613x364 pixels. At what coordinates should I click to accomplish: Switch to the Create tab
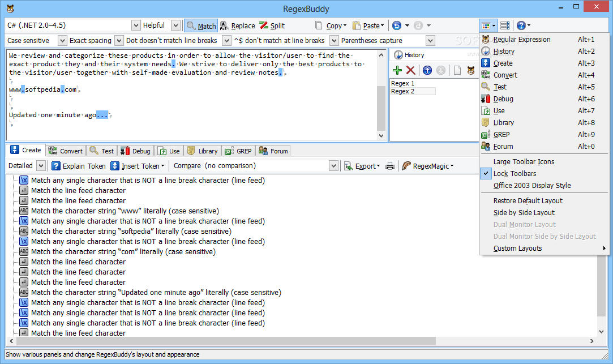click(x=26, y=150)
